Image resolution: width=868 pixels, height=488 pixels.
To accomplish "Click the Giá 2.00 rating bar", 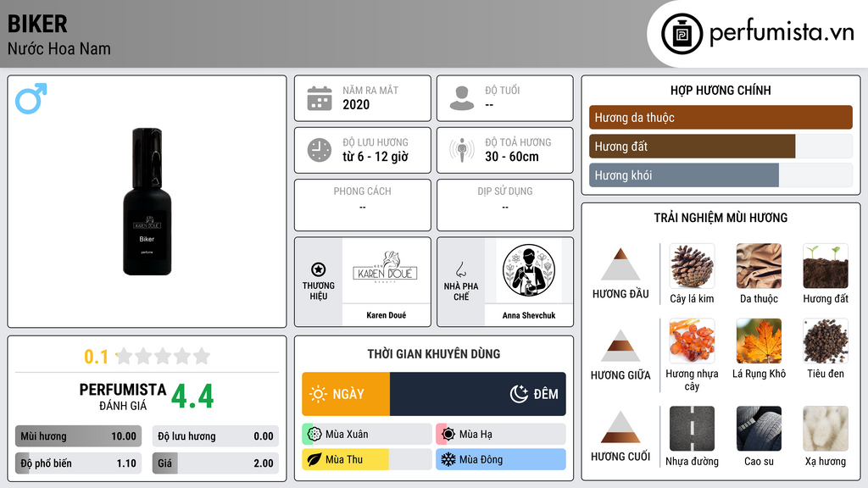I will tap(215, 463).
